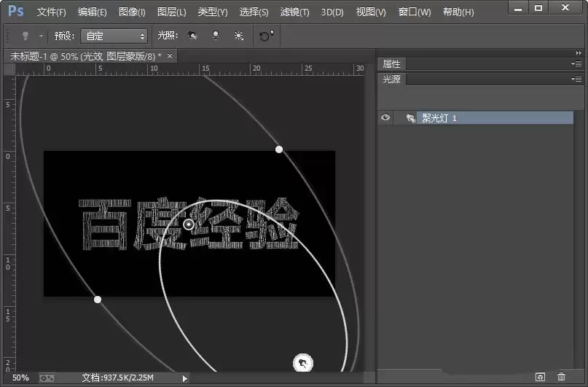
Task: Click the lighting tool preset icon
Action: point(25,36)
